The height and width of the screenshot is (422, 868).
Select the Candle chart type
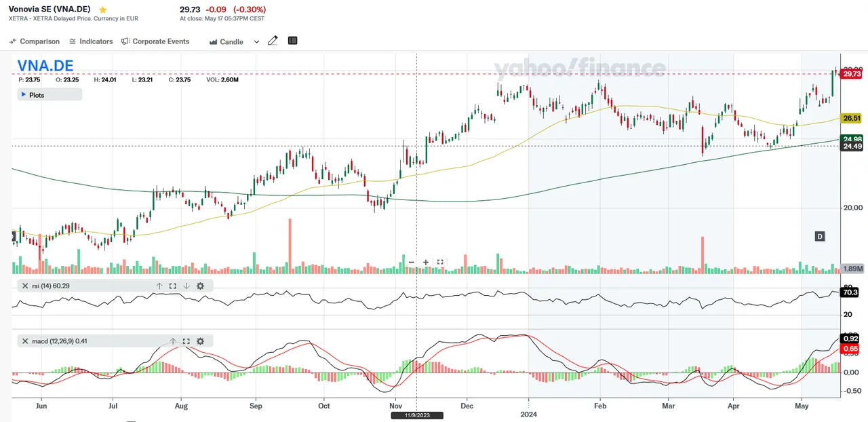(226, 41)
